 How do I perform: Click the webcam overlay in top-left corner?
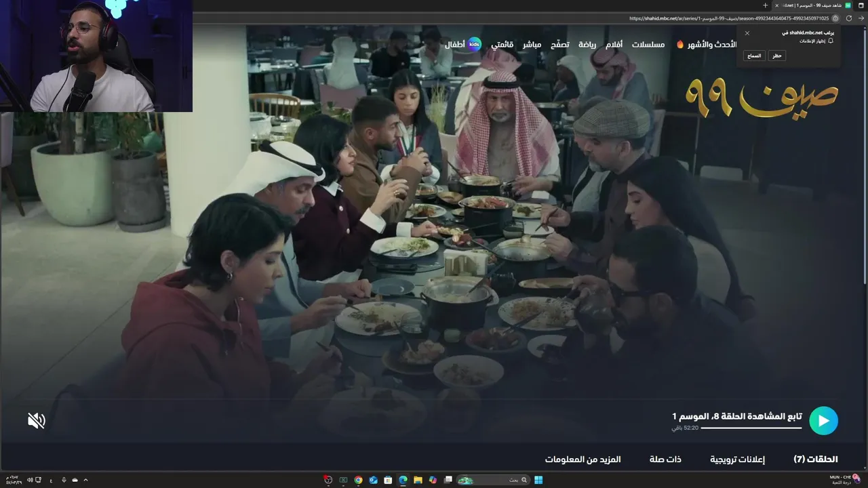96,56
